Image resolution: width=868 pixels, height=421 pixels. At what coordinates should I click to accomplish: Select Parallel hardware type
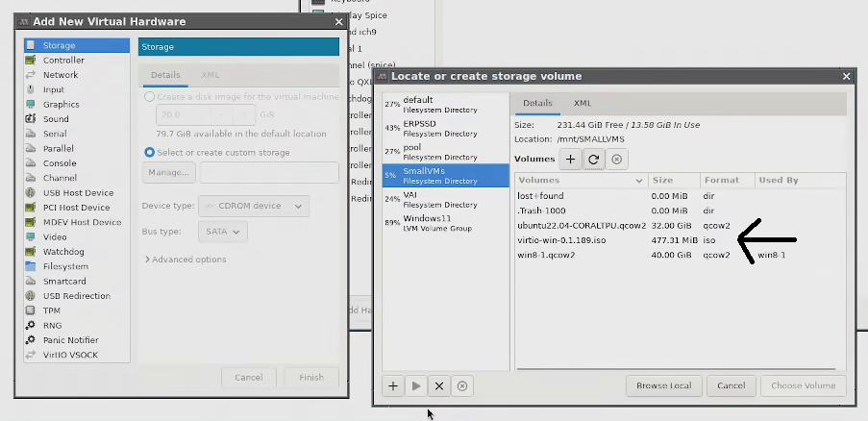tap(77, 149)
